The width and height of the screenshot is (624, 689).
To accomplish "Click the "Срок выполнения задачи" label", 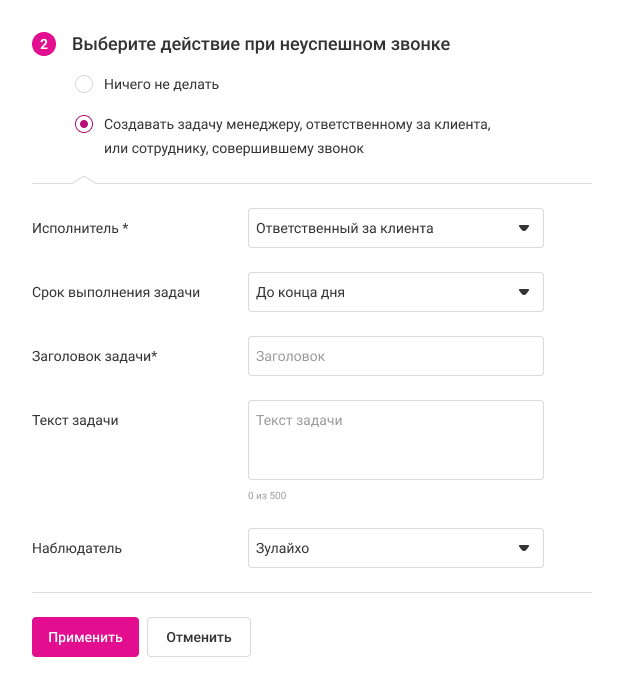I will 116,292.
